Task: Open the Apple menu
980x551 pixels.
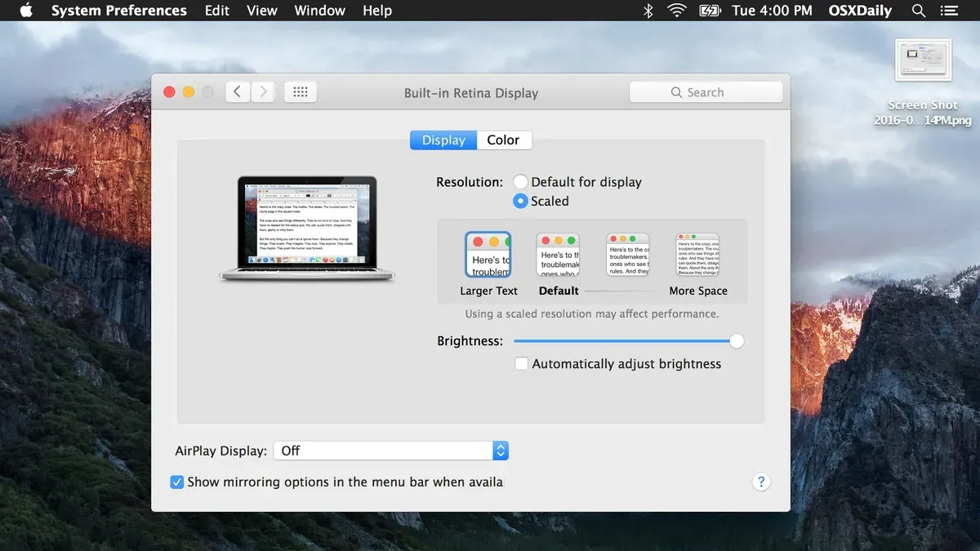Action: pos(26,11)
